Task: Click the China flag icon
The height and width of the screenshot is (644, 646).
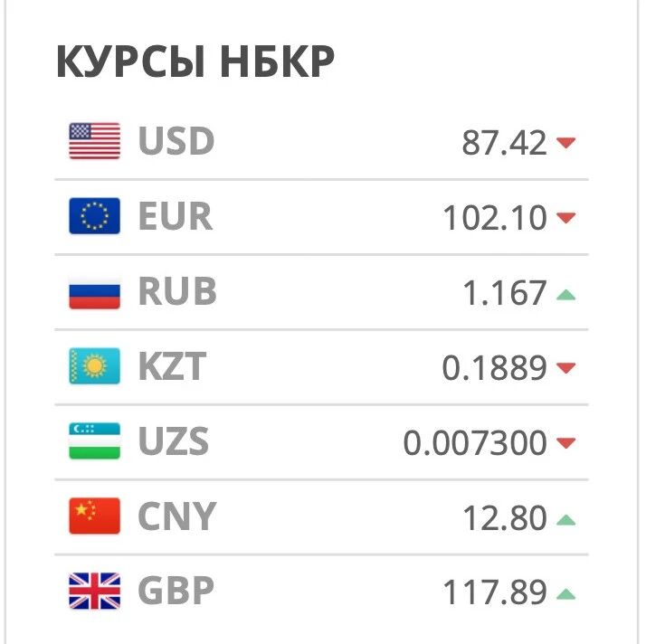Action: [x=94, y=516]
